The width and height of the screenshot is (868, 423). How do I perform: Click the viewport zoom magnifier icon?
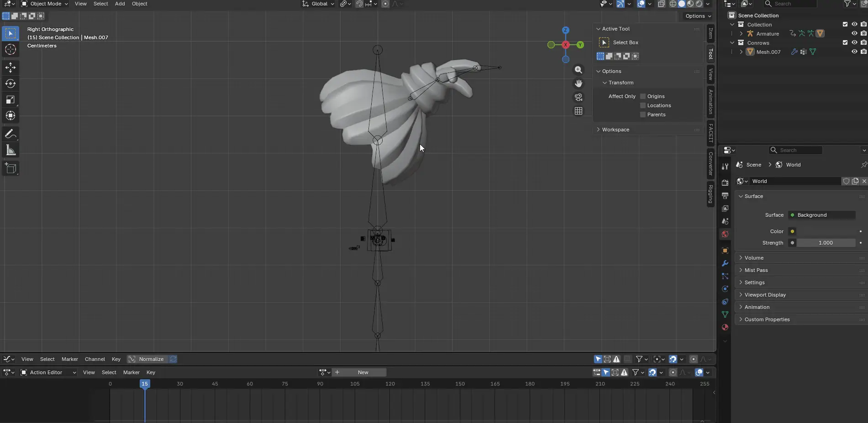tap(579, 70)
